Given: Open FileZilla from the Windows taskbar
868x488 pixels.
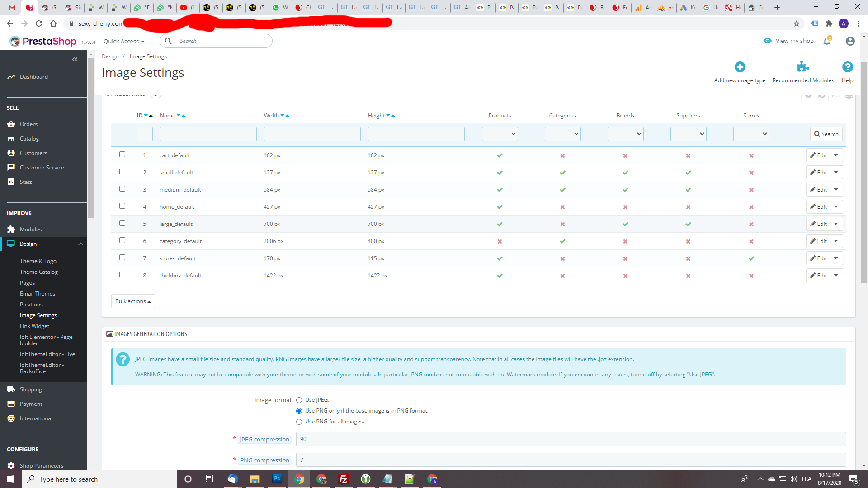Looking at the screenshot, I should click(344, 479).
